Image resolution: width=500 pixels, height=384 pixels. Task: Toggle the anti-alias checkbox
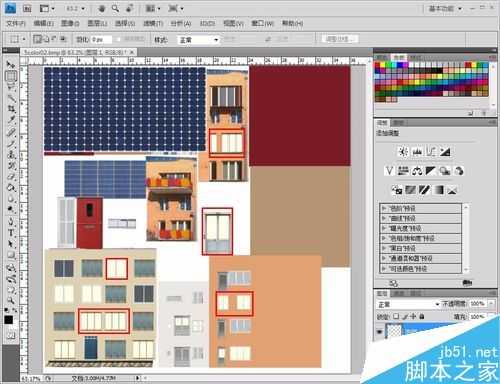click(x=119, y=39)
